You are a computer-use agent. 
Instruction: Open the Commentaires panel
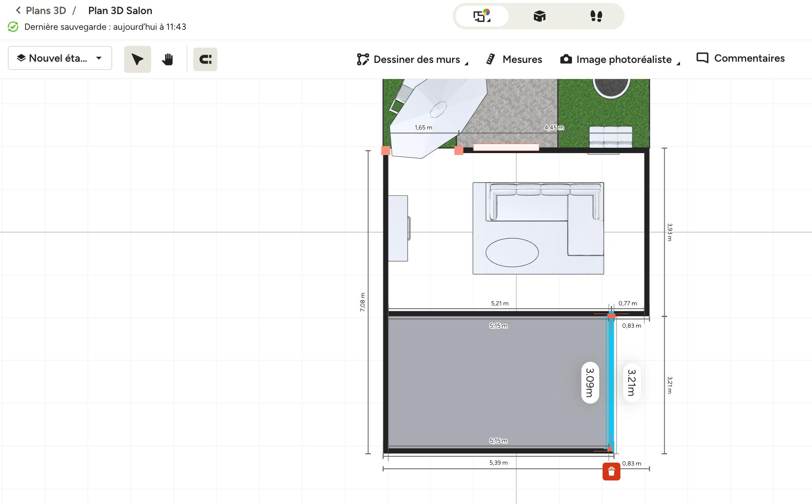[x=740, y=58]
